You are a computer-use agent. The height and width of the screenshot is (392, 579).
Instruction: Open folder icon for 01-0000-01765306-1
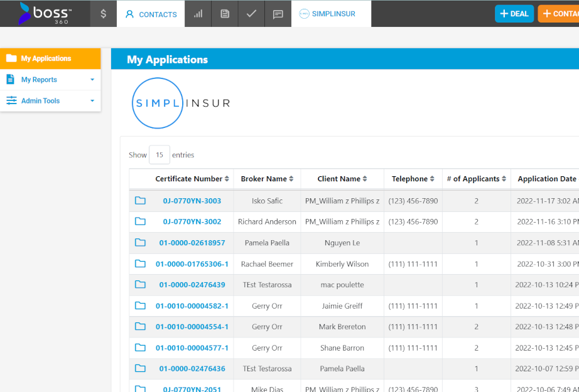coord(140,263)
